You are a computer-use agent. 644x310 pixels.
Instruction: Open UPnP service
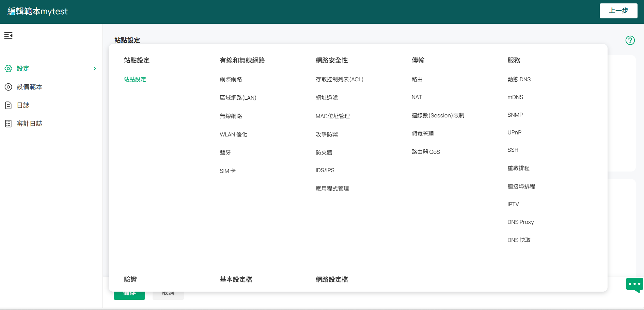click(x=514, y=132)
